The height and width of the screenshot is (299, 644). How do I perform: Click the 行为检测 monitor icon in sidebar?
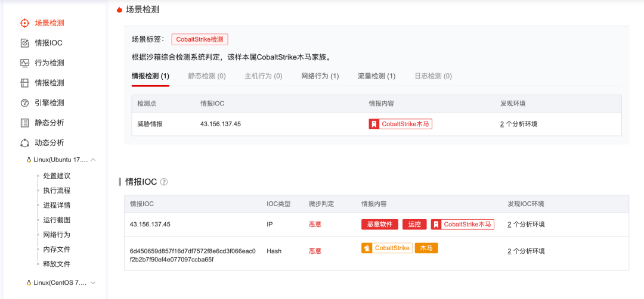[24, 63]
